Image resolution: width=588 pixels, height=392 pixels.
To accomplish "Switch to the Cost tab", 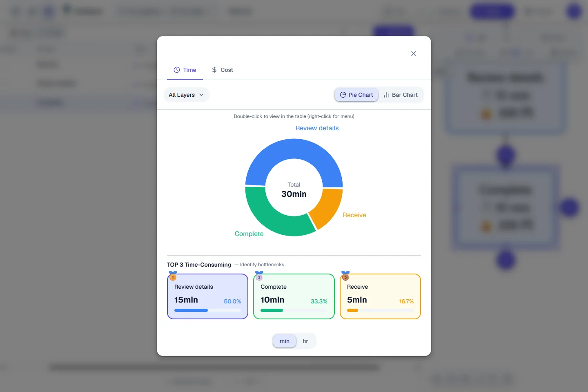I will (222, 70).
